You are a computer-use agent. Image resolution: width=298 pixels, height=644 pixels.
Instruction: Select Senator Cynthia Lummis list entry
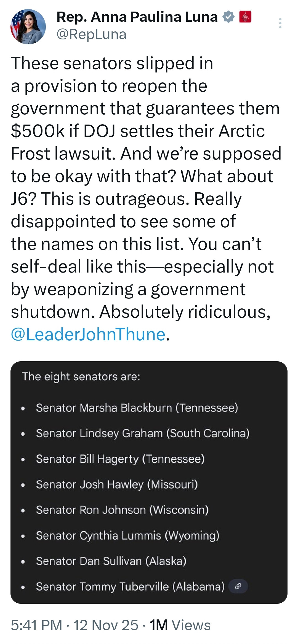click(127, 535)
